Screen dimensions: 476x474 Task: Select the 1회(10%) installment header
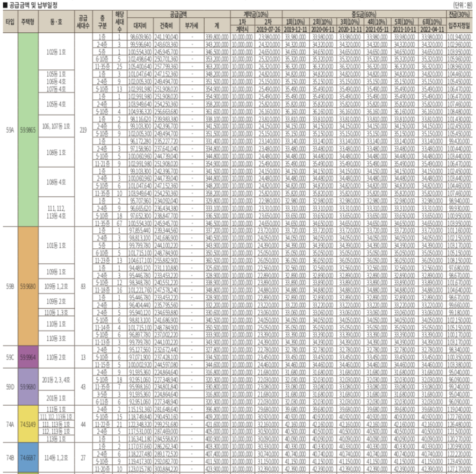click(295, 22)
